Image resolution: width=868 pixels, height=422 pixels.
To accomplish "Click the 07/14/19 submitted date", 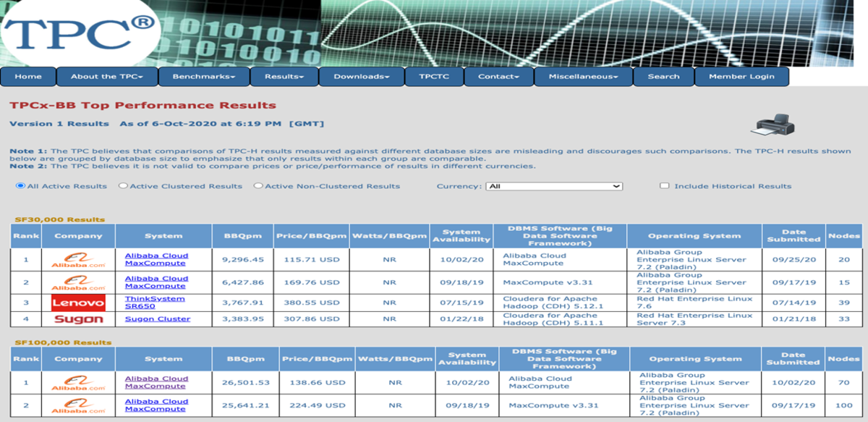I will coord(793,303).
